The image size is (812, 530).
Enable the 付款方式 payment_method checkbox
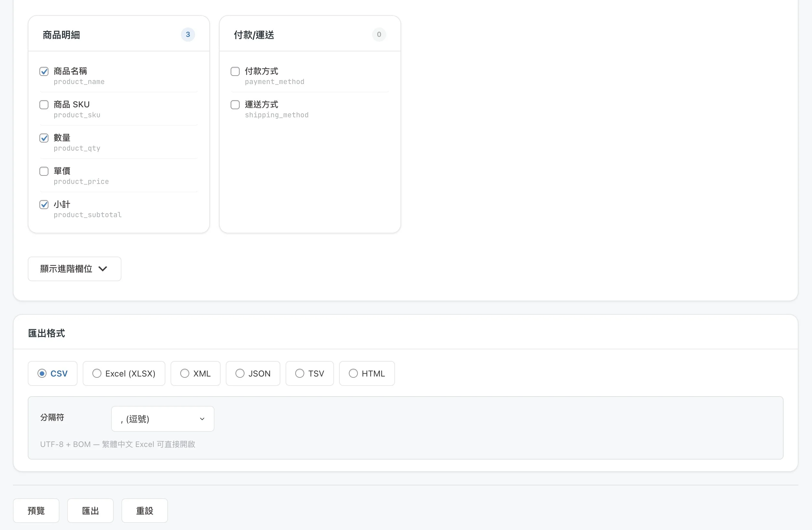coord(235,71)
